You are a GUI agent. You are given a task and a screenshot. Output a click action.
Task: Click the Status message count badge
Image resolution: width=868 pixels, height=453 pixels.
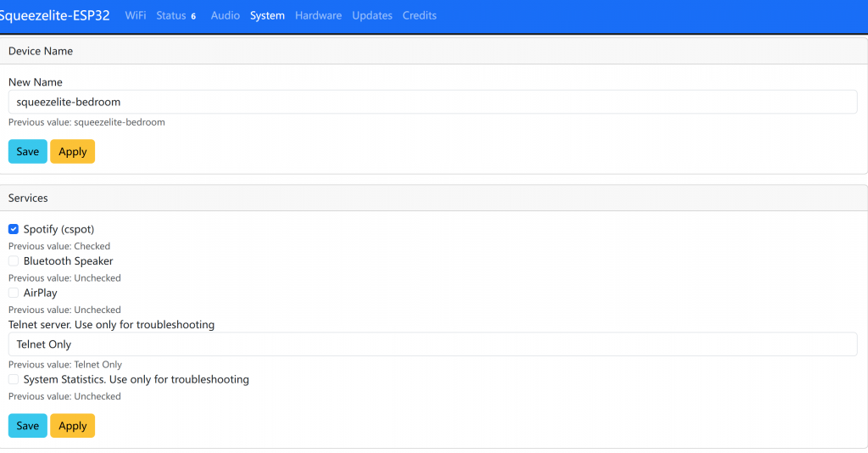pos(193,16)
